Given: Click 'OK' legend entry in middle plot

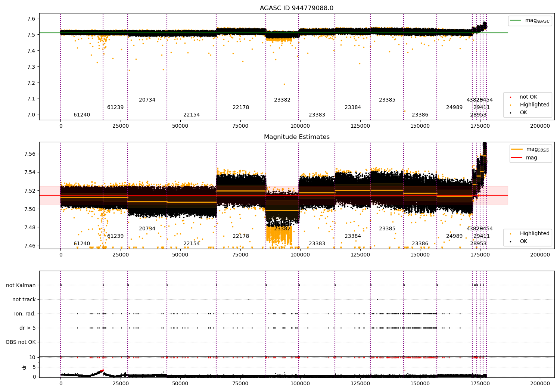Looking at the screenshot, I should 519,241.
